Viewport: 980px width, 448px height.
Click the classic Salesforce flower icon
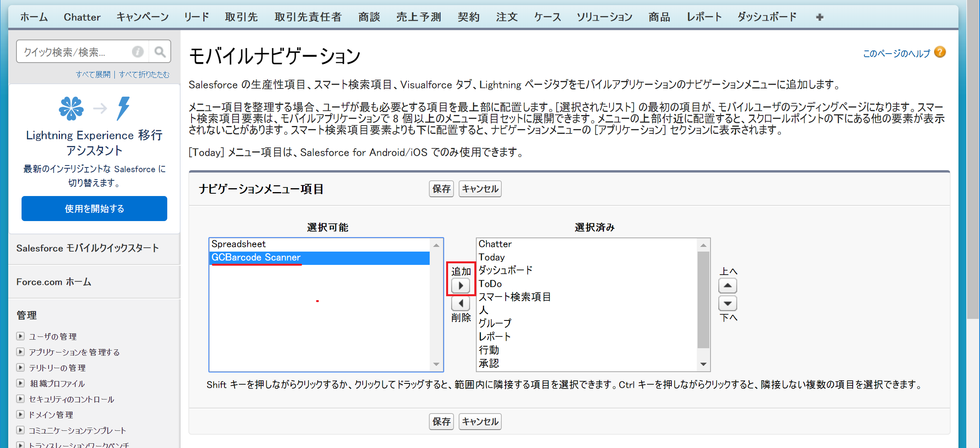point(71,108)
